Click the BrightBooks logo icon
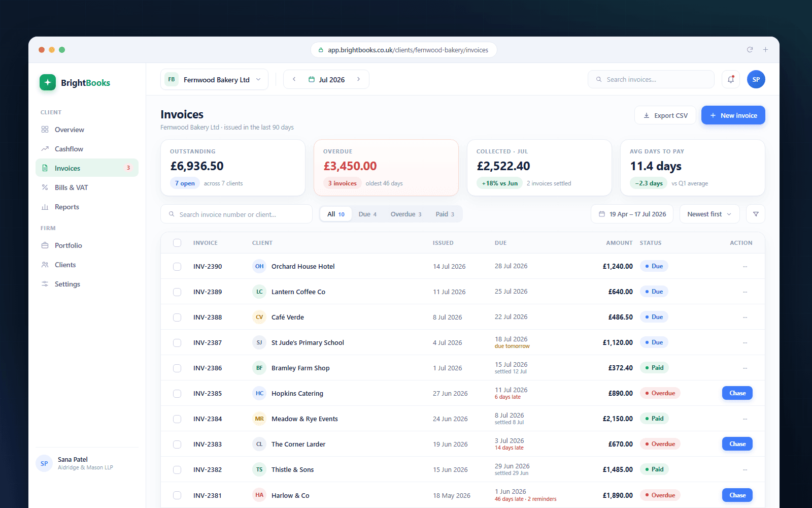This screenshot has height=508, width=812. [48, 82]
